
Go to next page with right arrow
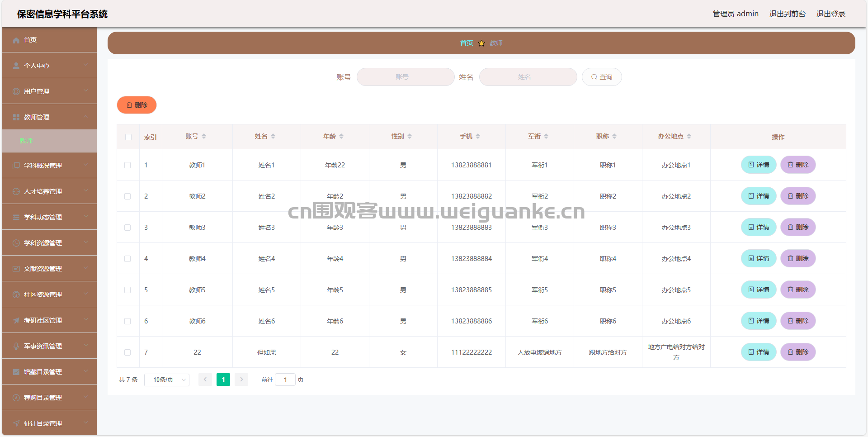[241, 380]
